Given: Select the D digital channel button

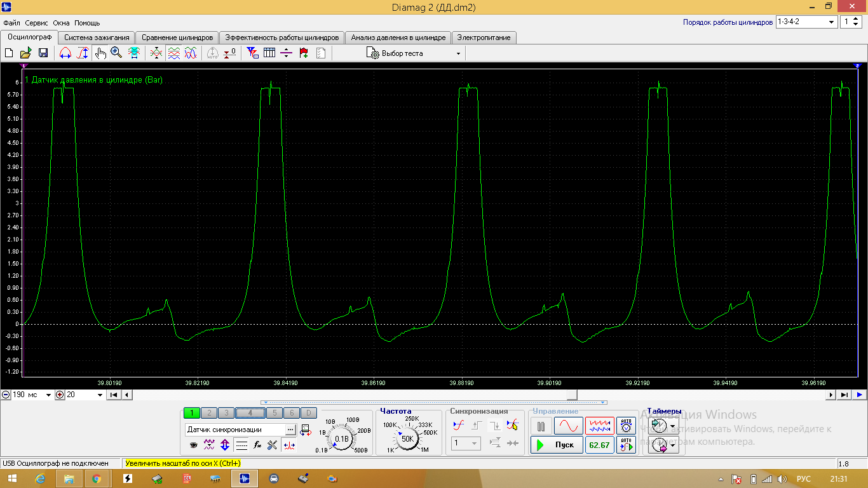Looking at the screenshot, I should pyautogui.click(x=308, y=413).
